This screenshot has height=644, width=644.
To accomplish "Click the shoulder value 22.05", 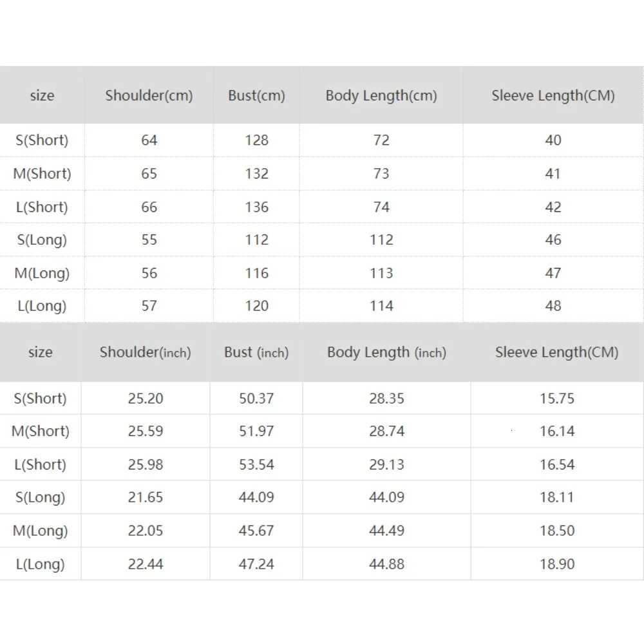I will tap(146, 531).
